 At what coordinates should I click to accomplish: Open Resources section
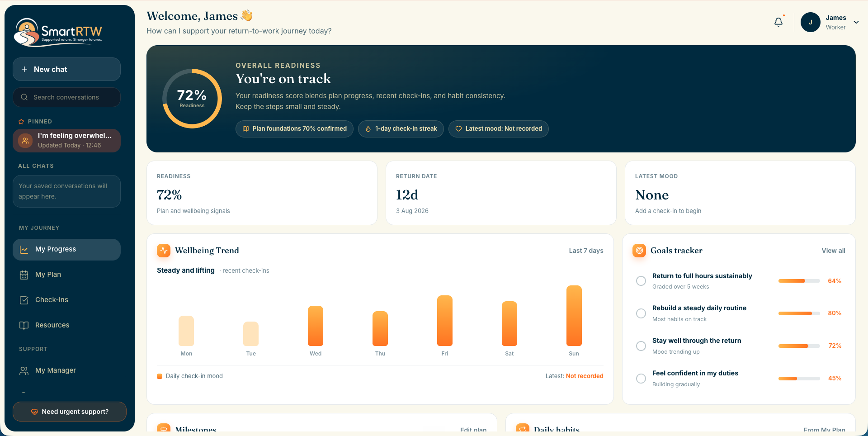click(x=66, y=326)
